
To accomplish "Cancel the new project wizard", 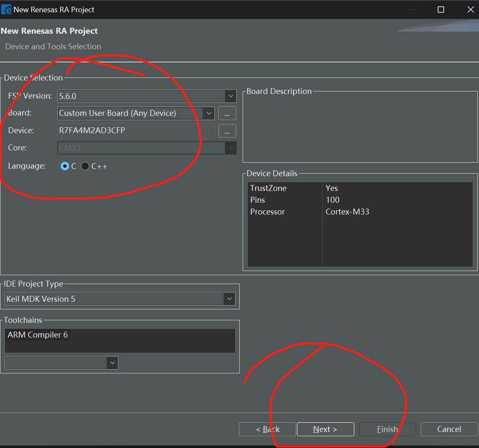I will (x=449, y=429).
